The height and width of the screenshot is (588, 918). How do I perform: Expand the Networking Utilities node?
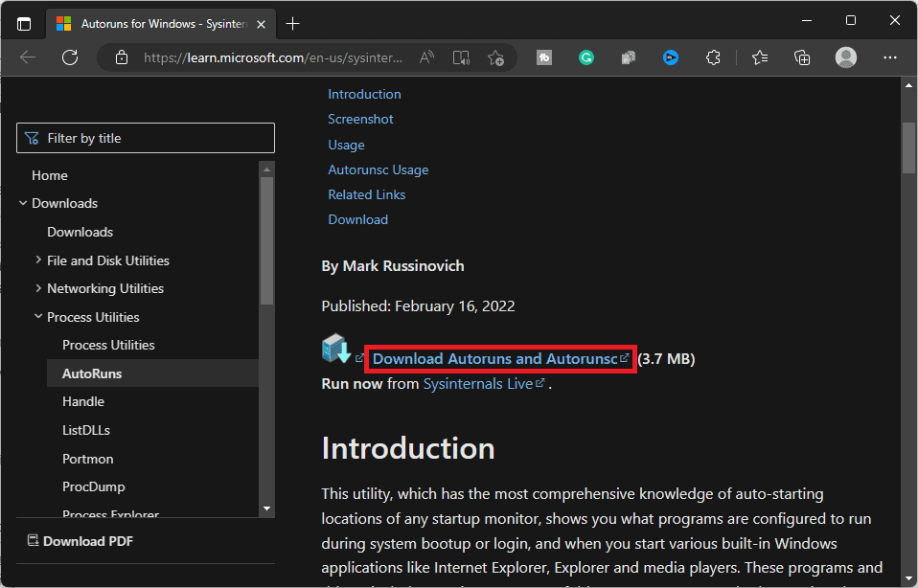38,288
